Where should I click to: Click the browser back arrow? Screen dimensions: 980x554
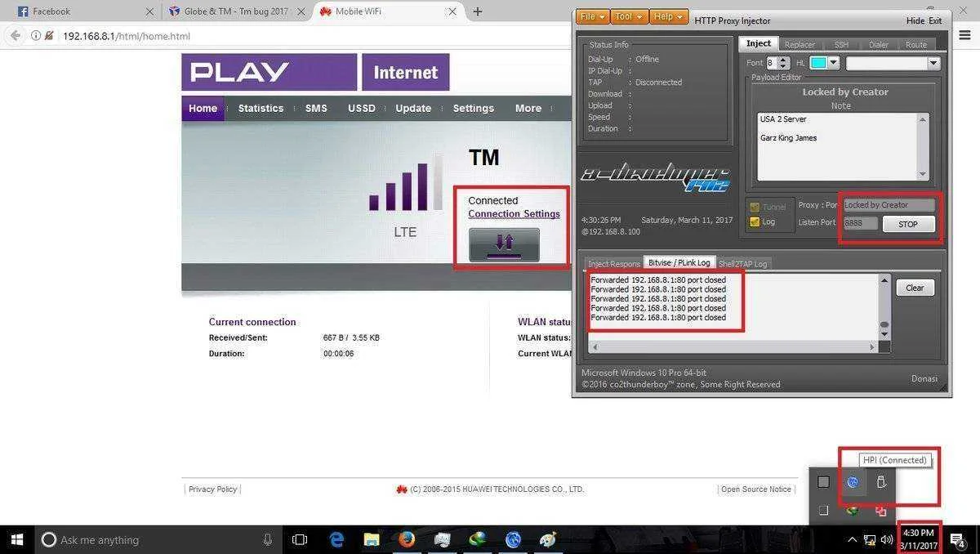pyautogui.click(x=15, y=36)
